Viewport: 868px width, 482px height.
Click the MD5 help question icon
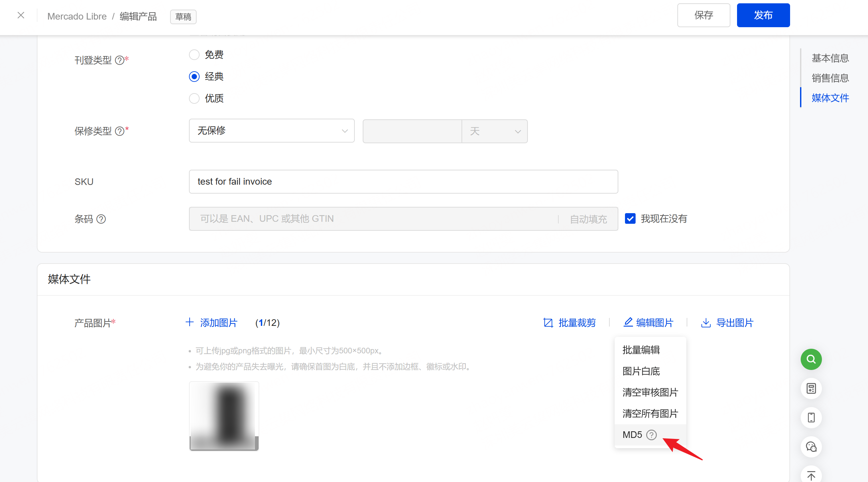pyautogui.click(x=651, y=435)
